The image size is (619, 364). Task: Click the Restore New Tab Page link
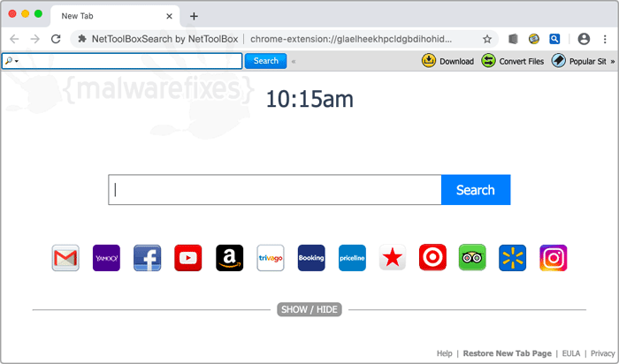coord(508,353)
